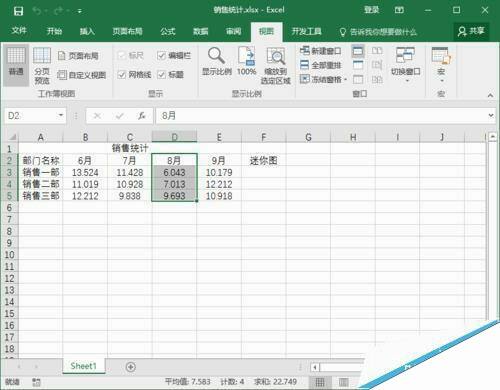Click Page Layout view icon in status bar
This screenshot has height=390, width=500.
pyautogui.click(x=344, y=382)
